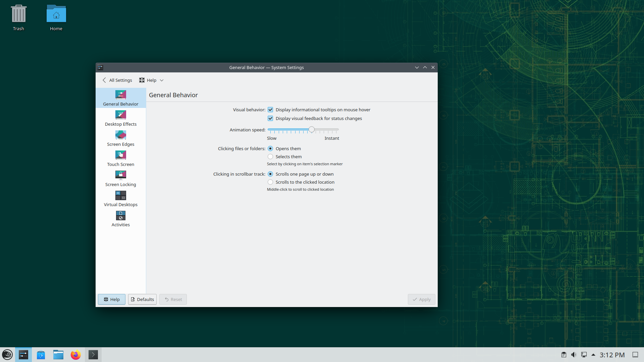
Task: Open Screen Locking settings
Action: point(121,179)
